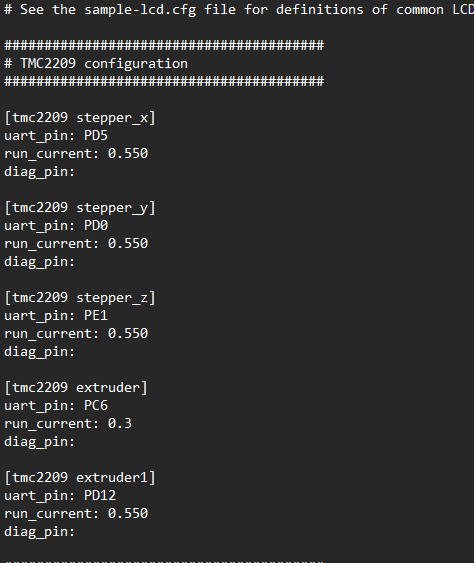The image size is (474, 563).
Task: Click the uart_pin value PC6
Action: [x=96, y=406]
